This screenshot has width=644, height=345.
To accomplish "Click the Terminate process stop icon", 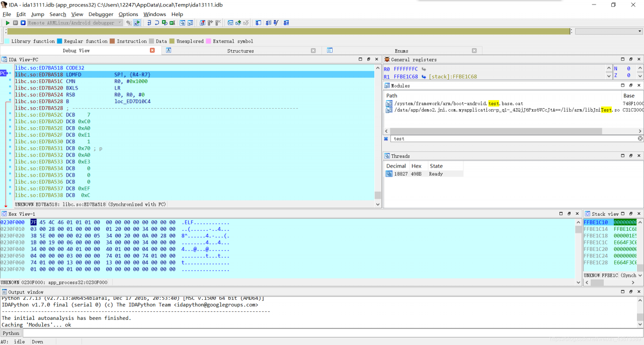I will [23, 23].
